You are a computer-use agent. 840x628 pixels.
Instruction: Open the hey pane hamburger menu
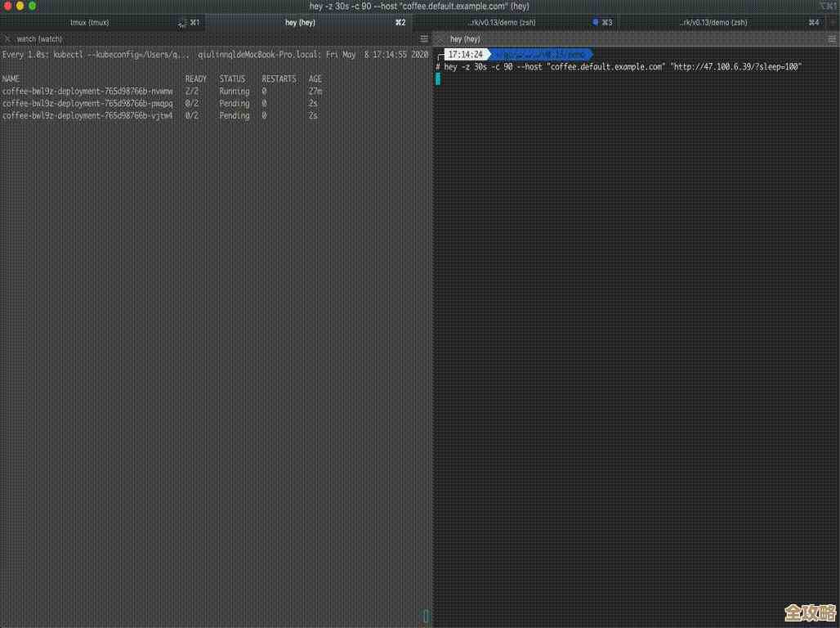tap(832, 38)
